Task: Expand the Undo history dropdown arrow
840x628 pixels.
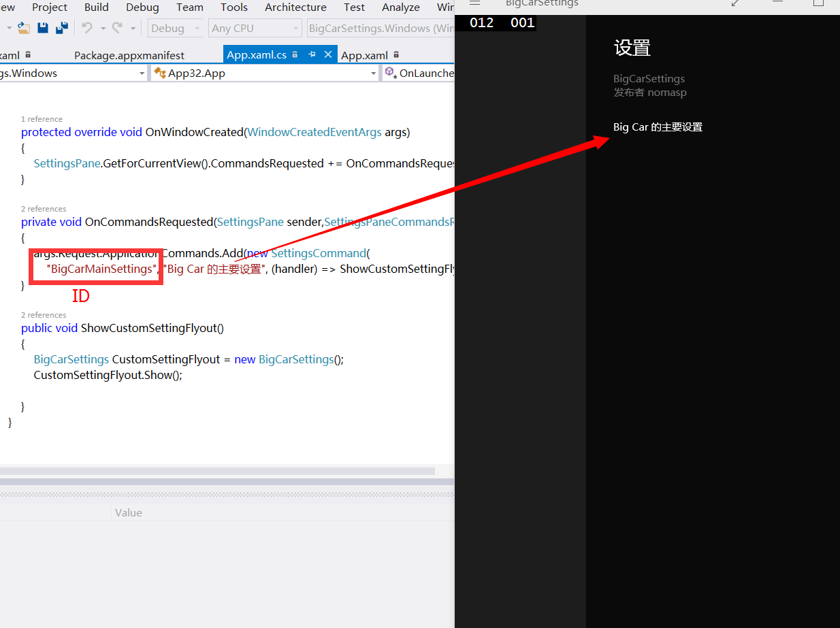Action: point(103,29)
